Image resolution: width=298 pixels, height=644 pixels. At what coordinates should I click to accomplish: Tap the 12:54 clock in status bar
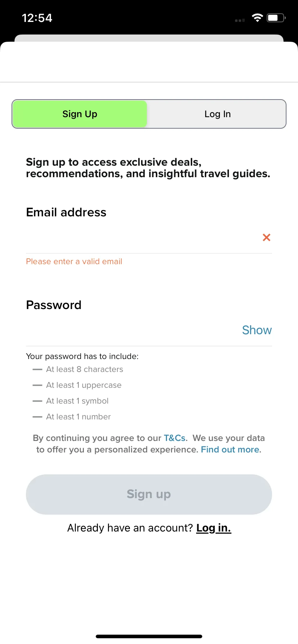pos(37,18)
